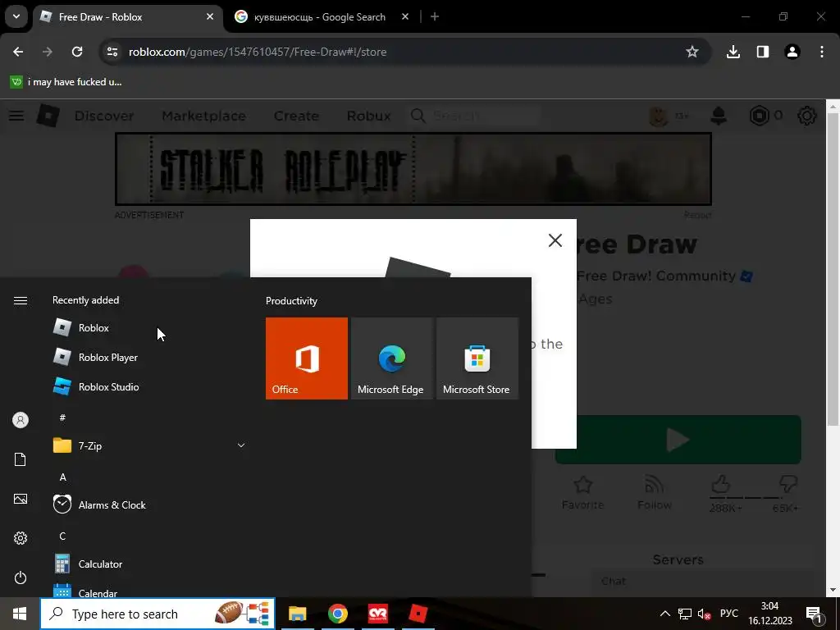Close the white Roblox dialog
The width and height of the screenshot is (840, 630).
[x=555, y=240]
